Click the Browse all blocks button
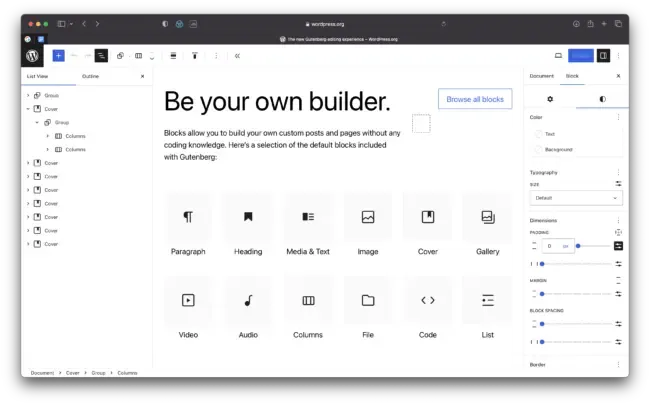 point(475,99)
